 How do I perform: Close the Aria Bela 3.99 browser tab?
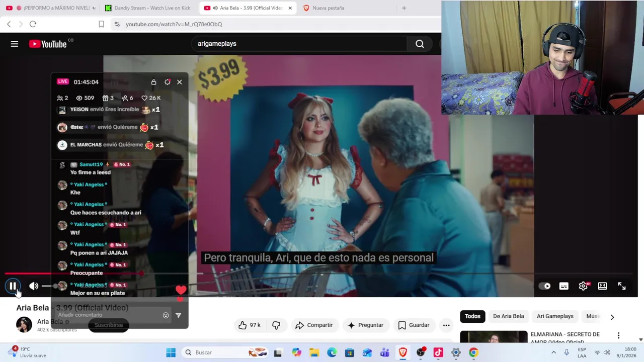pos(290,8)
